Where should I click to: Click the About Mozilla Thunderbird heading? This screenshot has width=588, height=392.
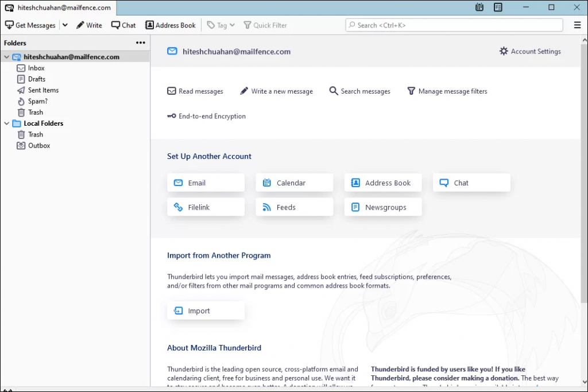(214, 348)
